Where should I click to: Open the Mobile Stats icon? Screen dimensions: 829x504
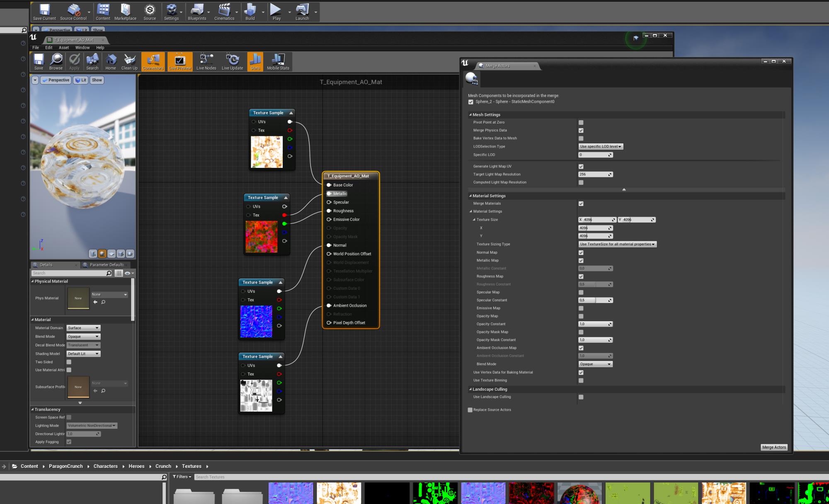(x=278, y=62)
